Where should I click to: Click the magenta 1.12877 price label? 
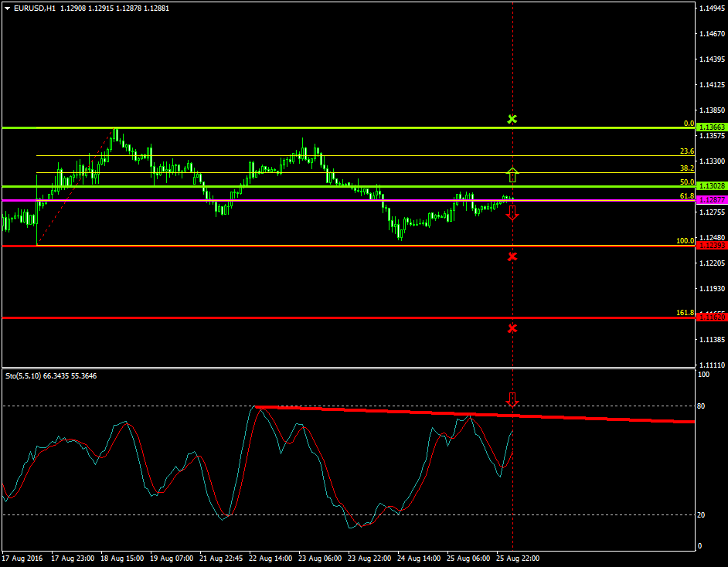click(x=710, y=200)
